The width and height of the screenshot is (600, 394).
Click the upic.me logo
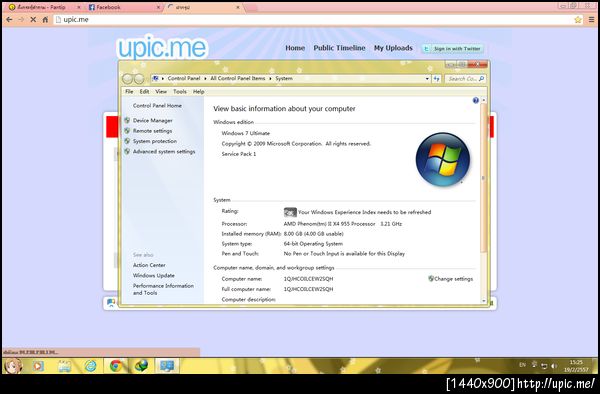click(162, 48)
